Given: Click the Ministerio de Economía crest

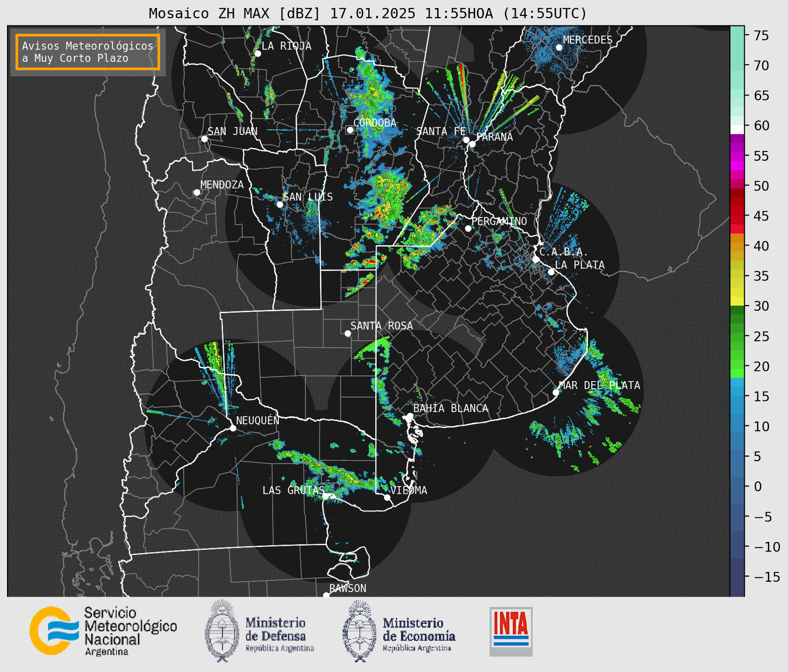Looking at the screenshot, I should [x=360, y=631].
